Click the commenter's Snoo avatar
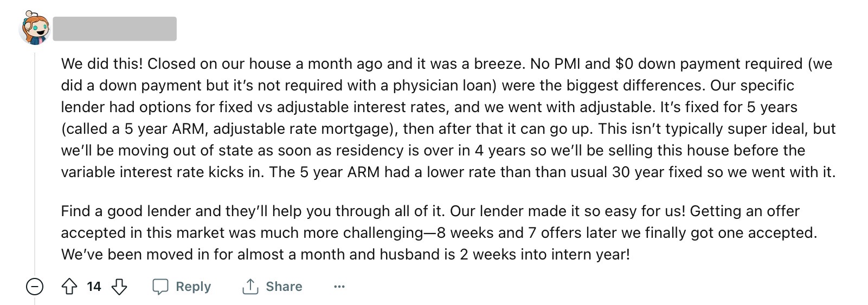The height and width of the screenshot is (305, 868). [x=35, y=28]
